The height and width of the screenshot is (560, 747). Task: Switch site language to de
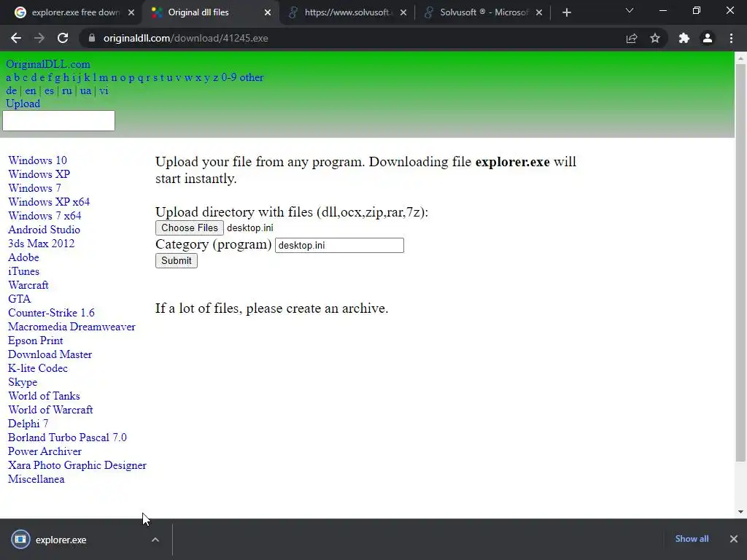pos(12,90)
